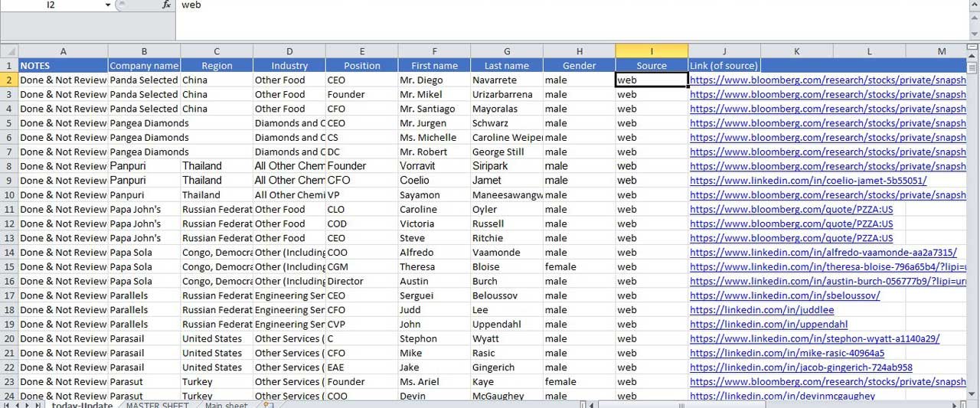Select the CGM position cell
Image resolution: width=980 pixels, height=408 pixels.
tap(361, 267)
